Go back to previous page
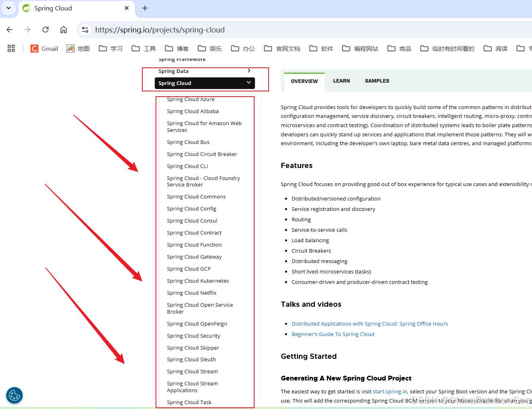 tap(10, 30)
